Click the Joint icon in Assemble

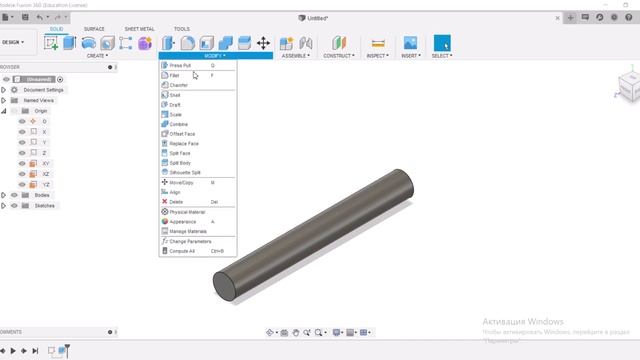[x=306, y=43]
